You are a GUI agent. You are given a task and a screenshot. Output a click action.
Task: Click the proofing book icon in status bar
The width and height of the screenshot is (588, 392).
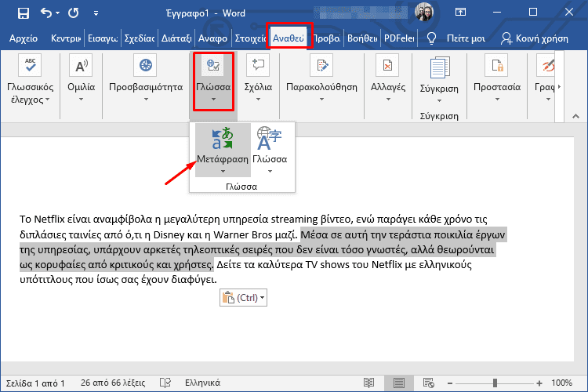tap(165, 383)
